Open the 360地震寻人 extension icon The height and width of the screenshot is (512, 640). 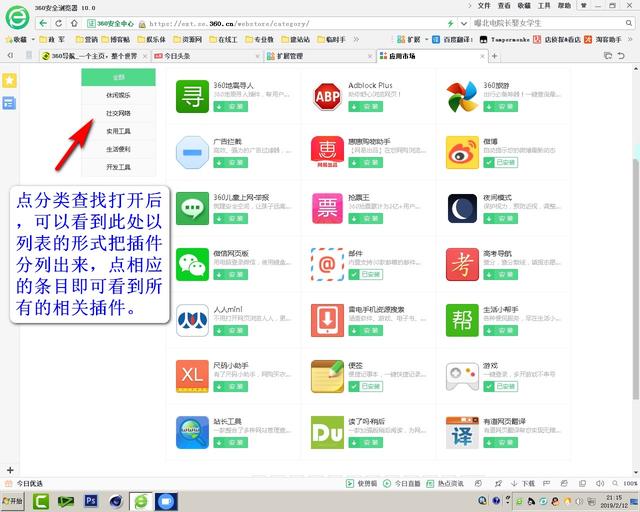pyautogui.click(x=192, y=96)
